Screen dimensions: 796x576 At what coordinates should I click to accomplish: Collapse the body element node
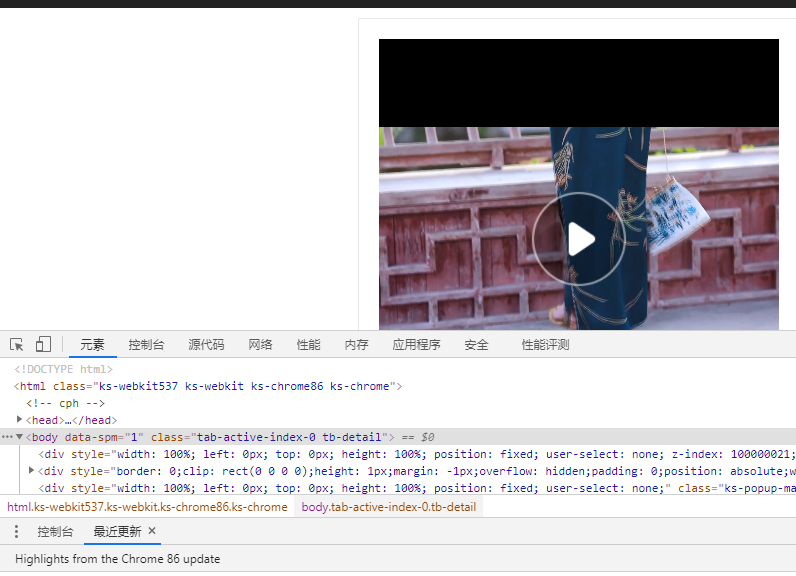pos(20,437)
